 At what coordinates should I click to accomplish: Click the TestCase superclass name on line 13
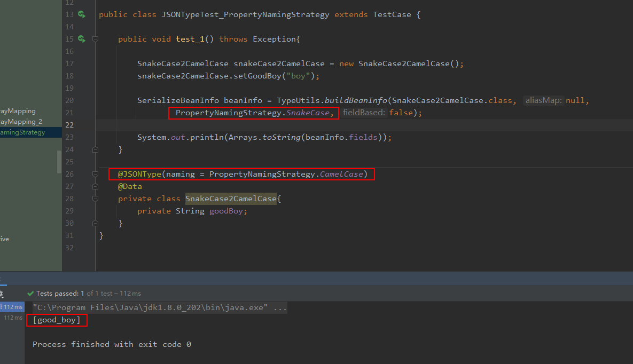[392, 14]
